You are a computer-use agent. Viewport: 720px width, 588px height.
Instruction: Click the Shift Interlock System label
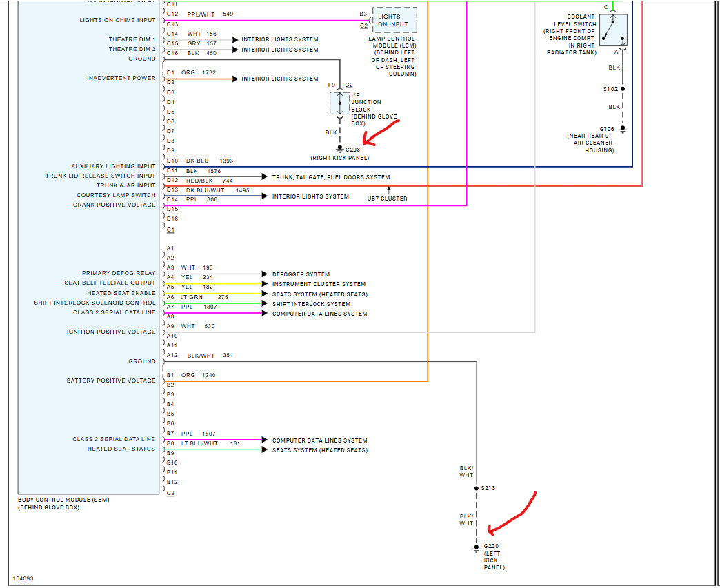click(x=311, y=304)
